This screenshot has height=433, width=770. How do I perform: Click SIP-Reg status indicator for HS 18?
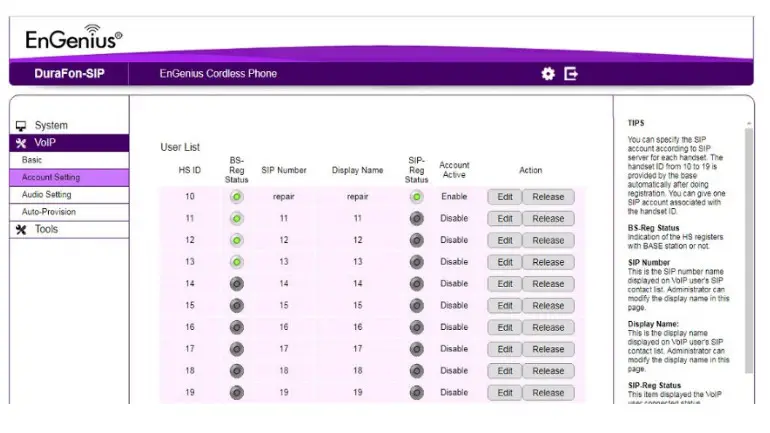click(416, 371)
